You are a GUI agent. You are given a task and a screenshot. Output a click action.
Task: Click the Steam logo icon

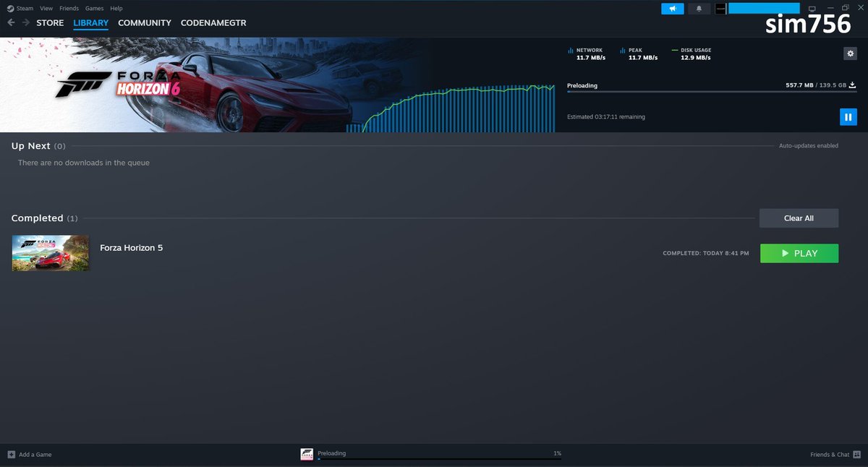pyautogui.click(x=10, y=8)
